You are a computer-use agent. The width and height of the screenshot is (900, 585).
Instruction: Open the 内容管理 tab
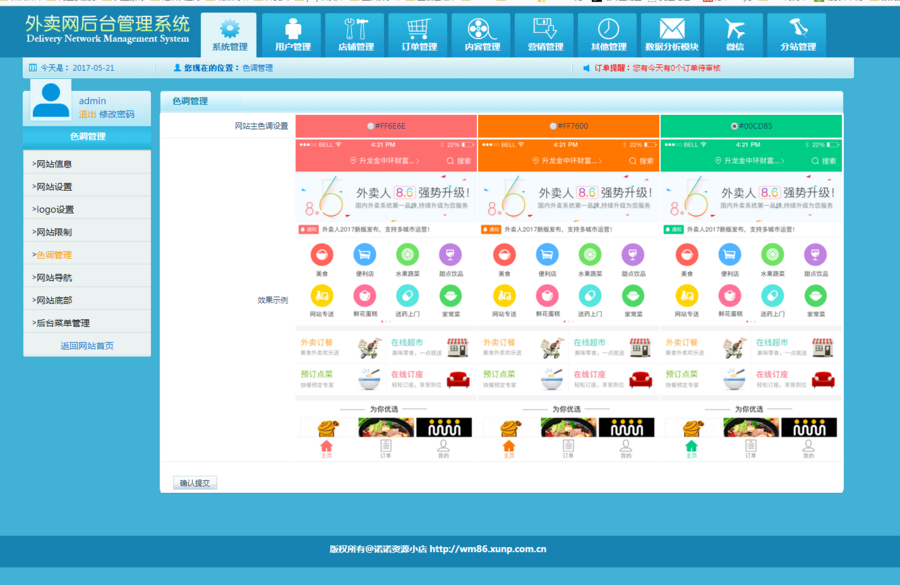point(482,34)
